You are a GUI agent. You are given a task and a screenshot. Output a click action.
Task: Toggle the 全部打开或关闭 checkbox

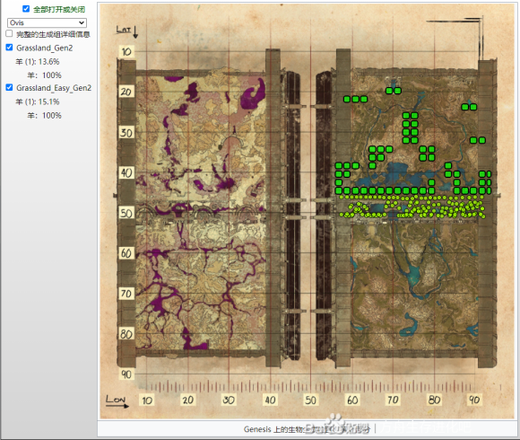coord(26,9)
